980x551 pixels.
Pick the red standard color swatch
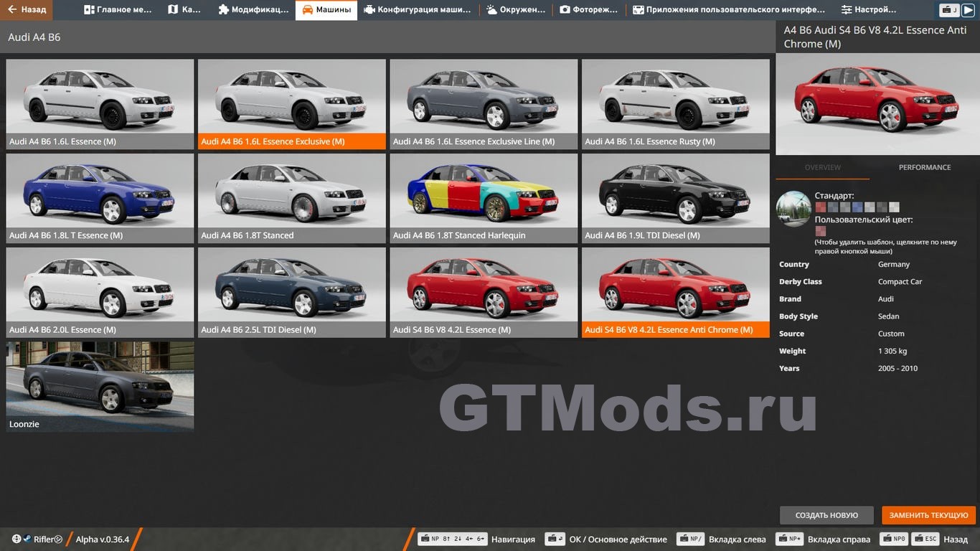pyautogui.click(x=820, y=207)
